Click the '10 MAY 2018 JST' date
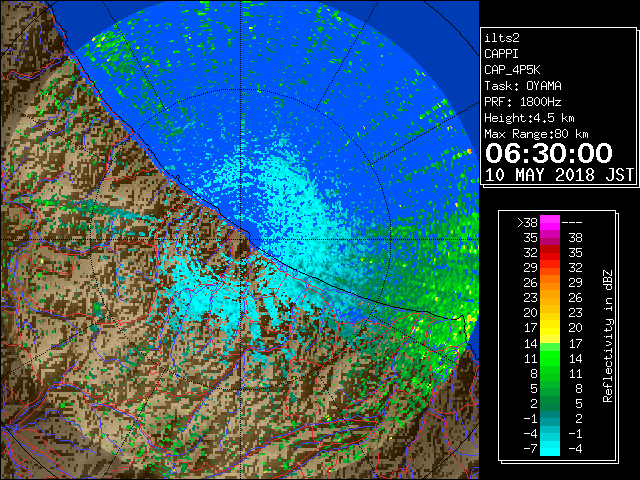Image resolution: width=640 pixels, height=480 pixels. (559, 175)
